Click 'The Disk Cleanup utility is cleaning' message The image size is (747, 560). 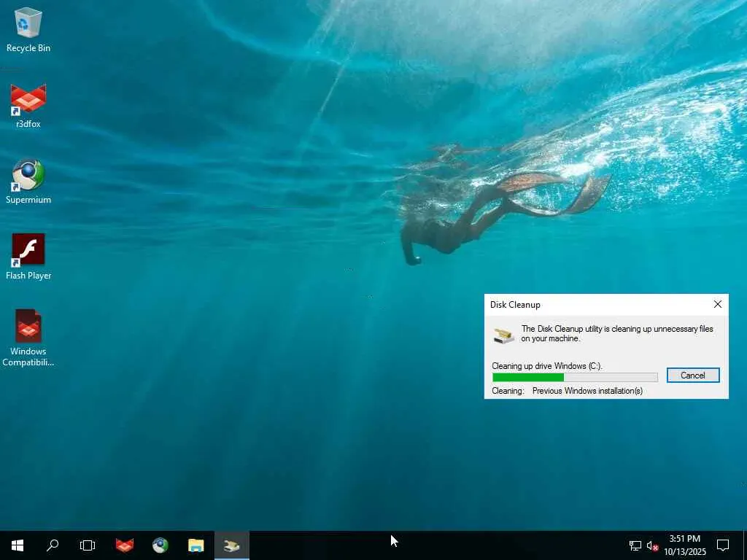(617, 333)
